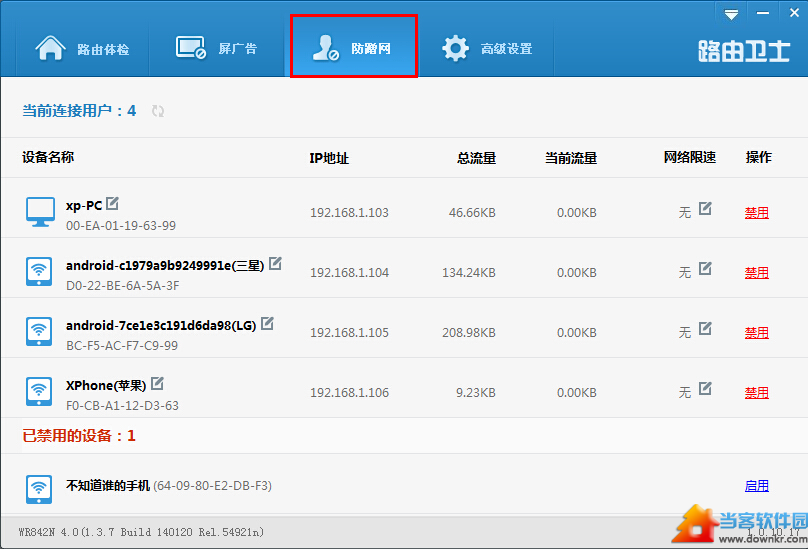Click the wifi device icon of LG android
The image size is (808, 549).
[x=39, y=331]
